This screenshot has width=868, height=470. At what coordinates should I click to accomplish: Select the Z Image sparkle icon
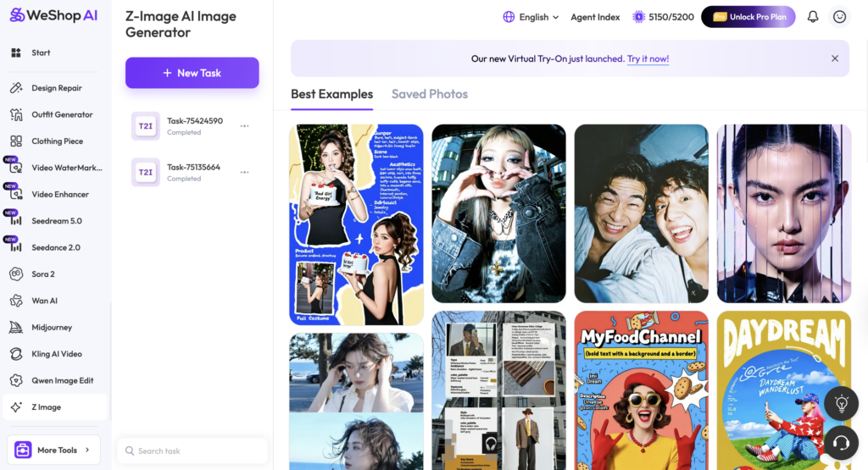(x=16, y=407)
